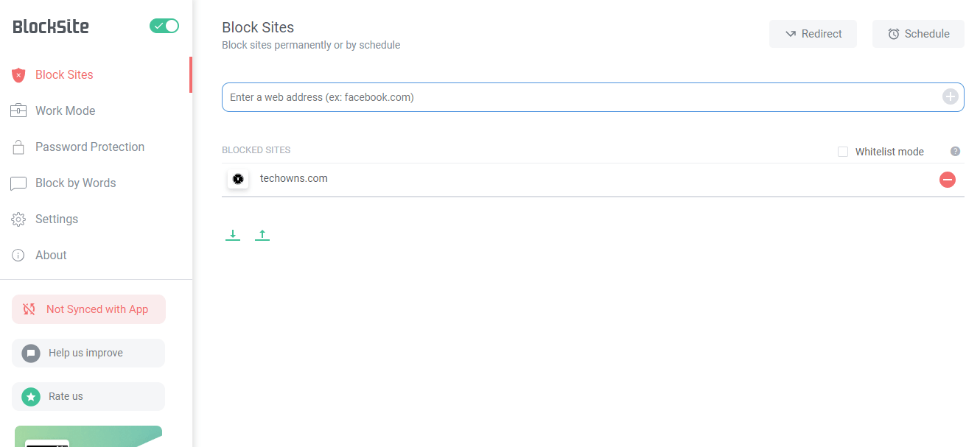The height and width of the screenshot is (447, 980).
Task: Toggle the BlockSite main on/off switch
Action: (164, 26)
